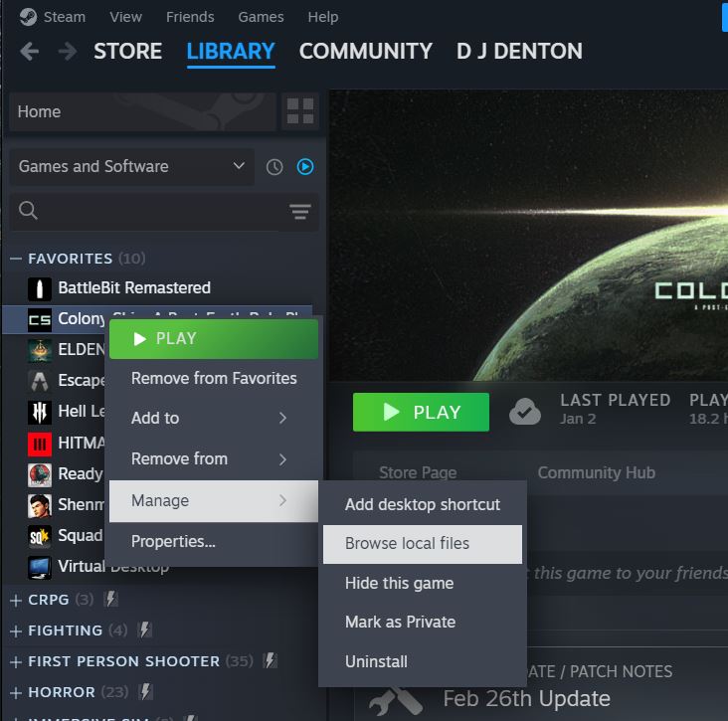Click the Steam logo menu
This screenshot has height=721, width=728.
(x=28, y=17)
